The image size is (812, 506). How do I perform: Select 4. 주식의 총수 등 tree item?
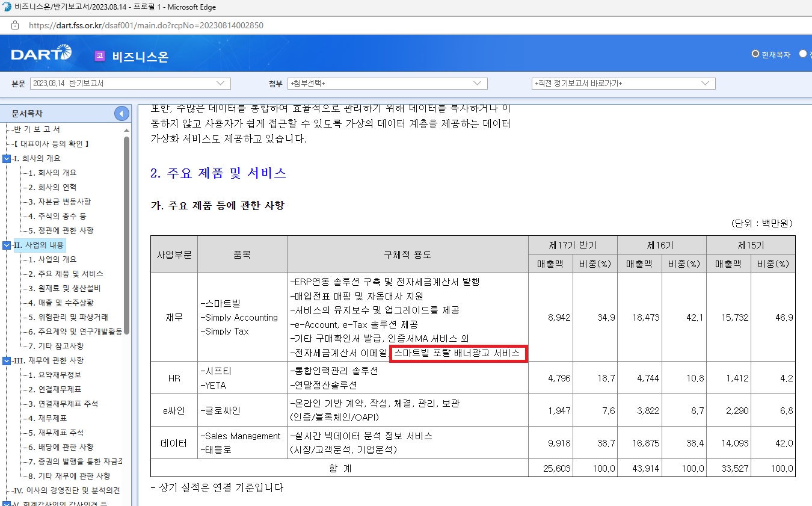coord(57,216)
